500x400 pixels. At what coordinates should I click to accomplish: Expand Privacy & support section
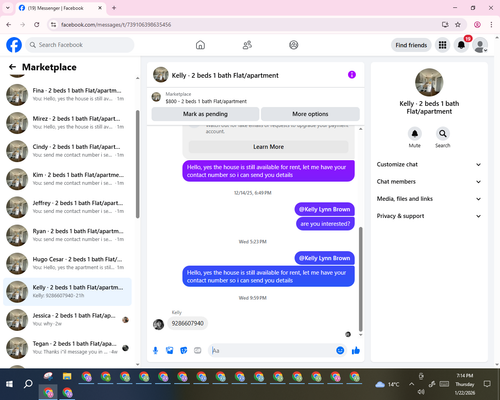pyautogui.click(x=429, y=216)
